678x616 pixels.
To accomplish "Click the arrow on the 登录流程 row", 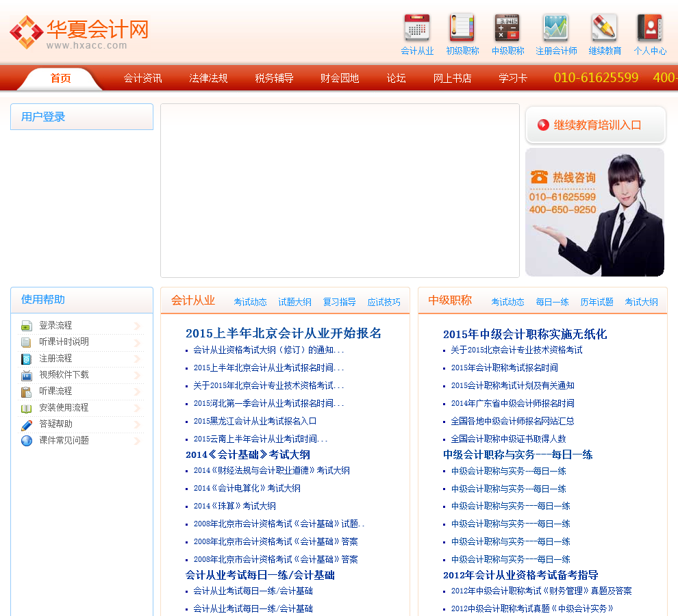I will tap(137, 326).
